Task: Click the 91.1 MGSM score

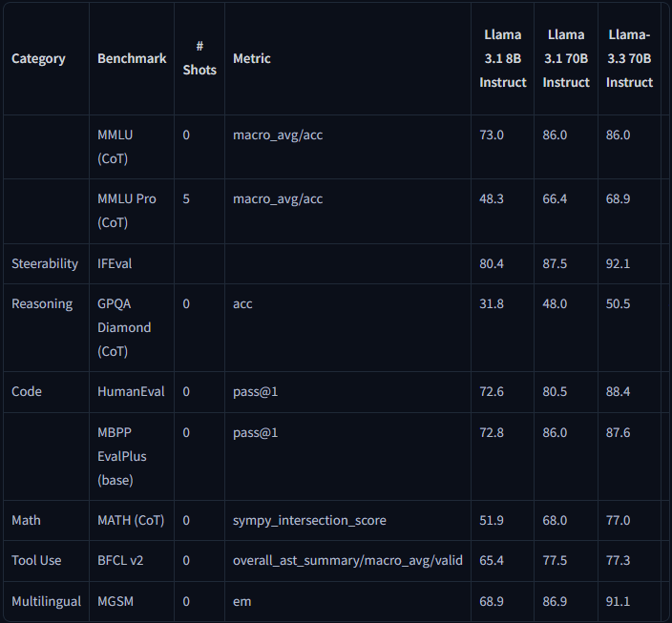Action: coord(618,602)
